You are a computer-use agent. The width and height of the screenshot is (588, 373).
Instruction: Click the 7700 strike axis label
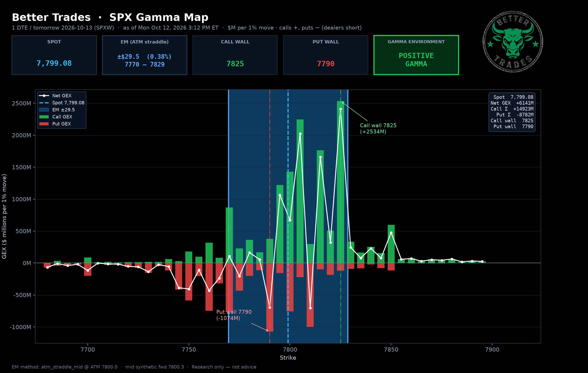point(88,349)
